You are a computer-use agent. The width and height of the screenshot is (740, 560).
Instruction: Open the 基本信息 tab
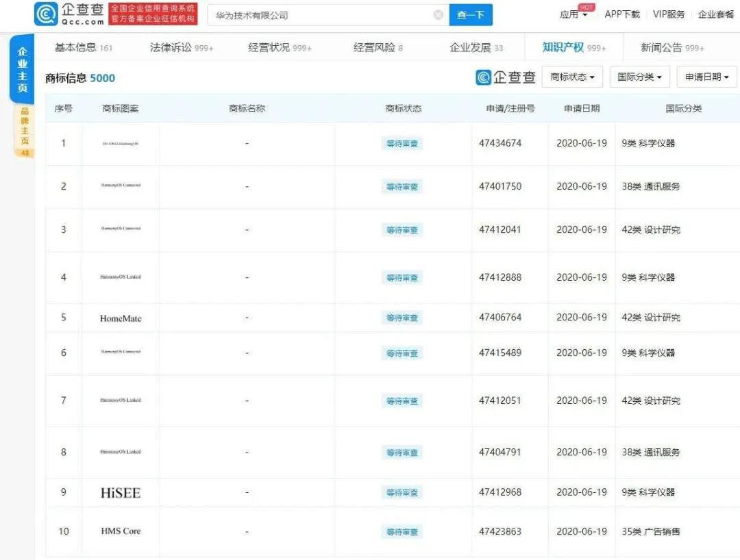pyautogui.click(x=83, y=48)
